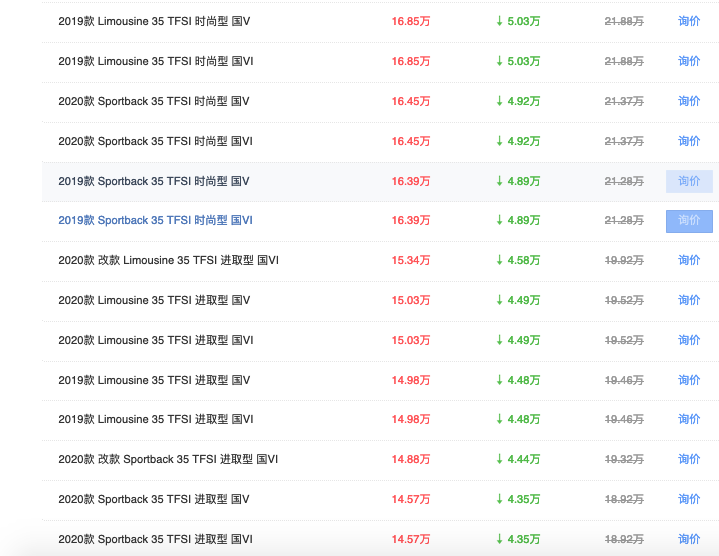Image resolution: width=719 pixels, height=556 pixels.
Task: Select crossed-out 21.88万 in 2019款 Limousine 时尚型 国V row
Action: (624, 21)
